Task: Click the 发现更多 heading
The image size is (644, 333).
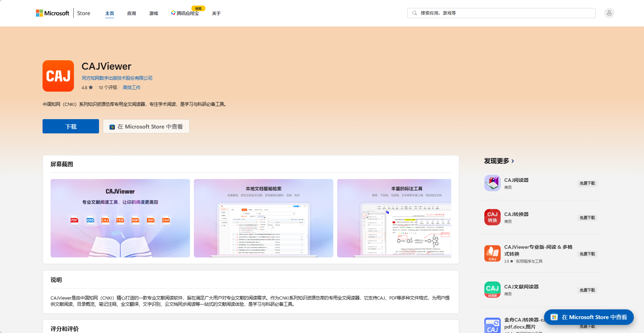Action: click(497, 161)
